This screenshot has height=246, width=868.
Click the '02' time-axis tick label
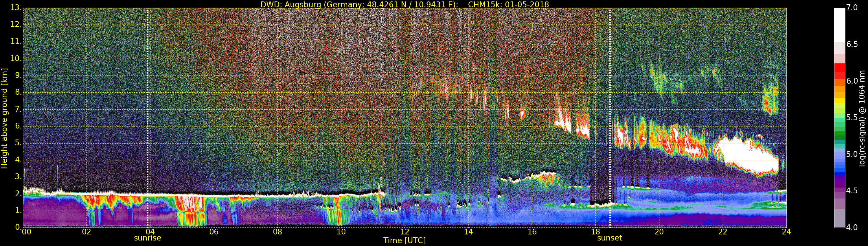(x=87, y=232)
